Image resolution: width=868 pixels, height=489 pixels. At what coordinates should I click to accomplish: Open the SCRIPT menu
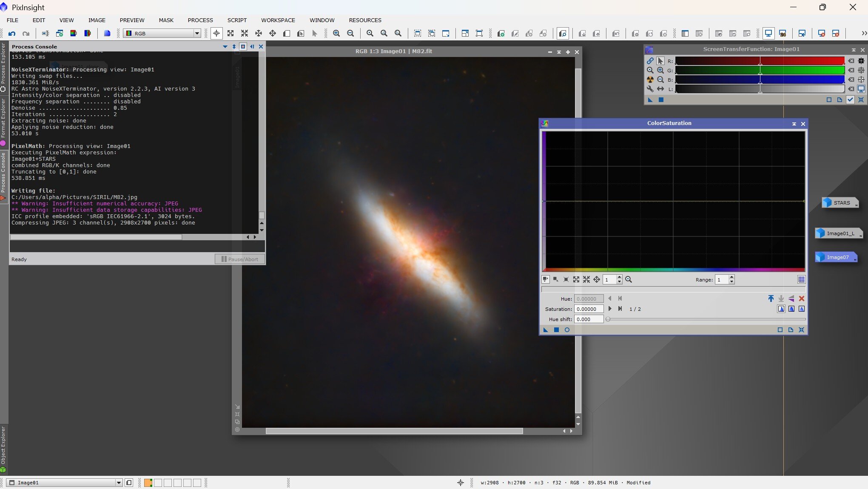[237, 20]
